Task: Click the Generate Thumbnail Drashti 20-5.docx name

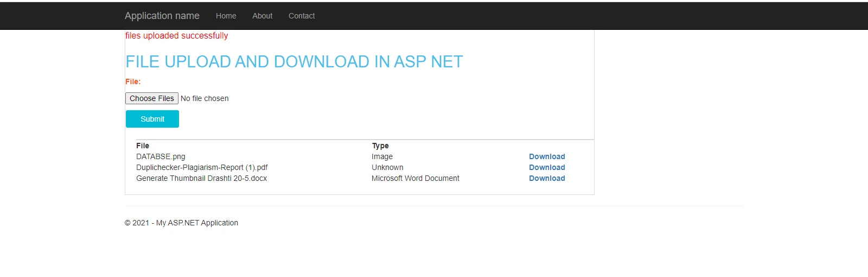Action: pos(201,178)
